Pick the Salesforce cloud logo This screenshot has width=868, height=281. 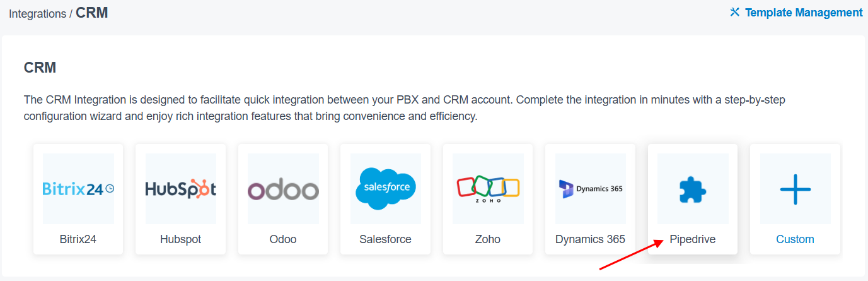(385, 189)
